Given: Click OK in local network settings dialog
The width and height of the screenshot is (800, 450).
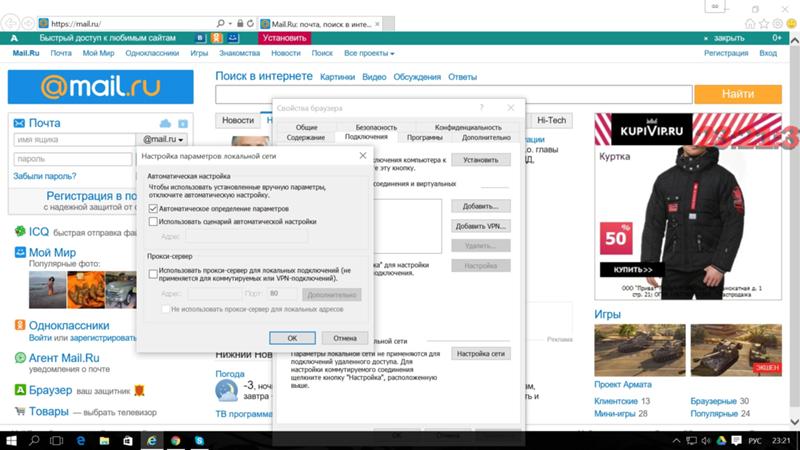Looking at the screenshot, I should tap(292, 338).
